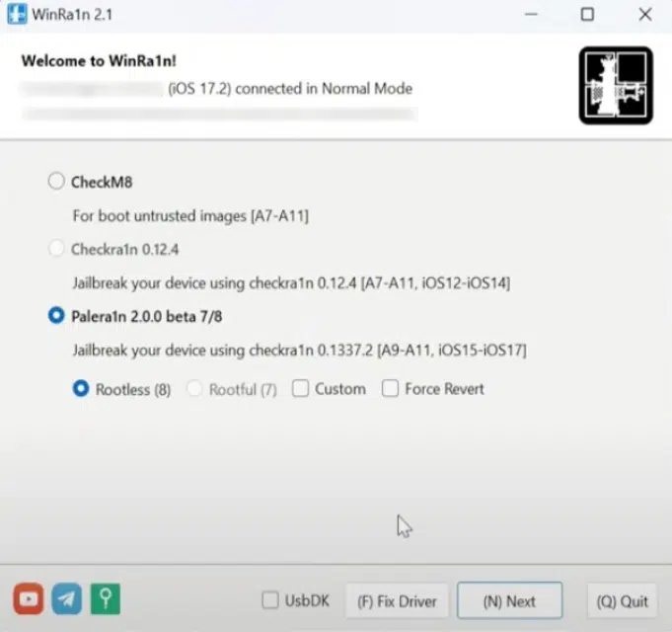Viewport: 672px width, 632px height.
Task: Click the (N) Next button
Action: 509,600
